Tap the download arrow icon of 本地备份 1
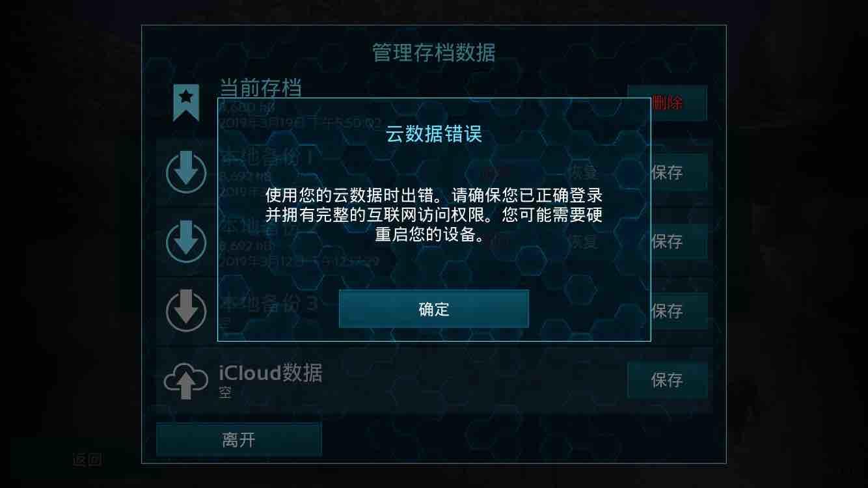The height and width of the screenshot is (488, 868). click(x=186, y=172)
